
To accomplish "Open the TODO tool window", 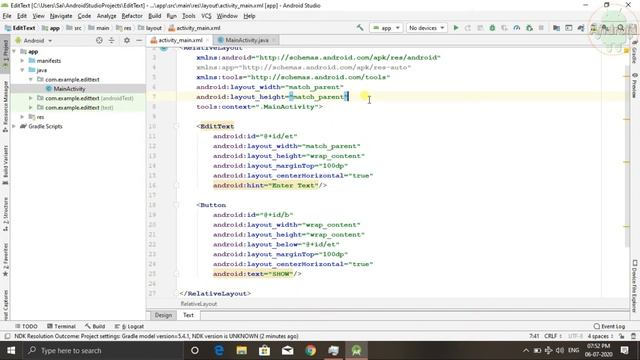I will [x=26, y=326].
